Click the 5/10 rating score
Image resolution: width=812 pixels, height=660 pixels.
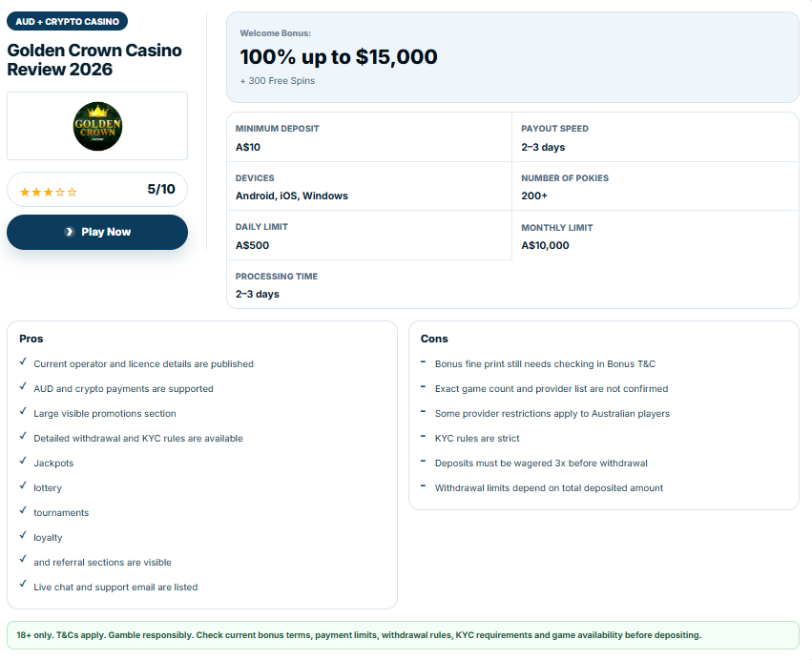pos(161,189)
